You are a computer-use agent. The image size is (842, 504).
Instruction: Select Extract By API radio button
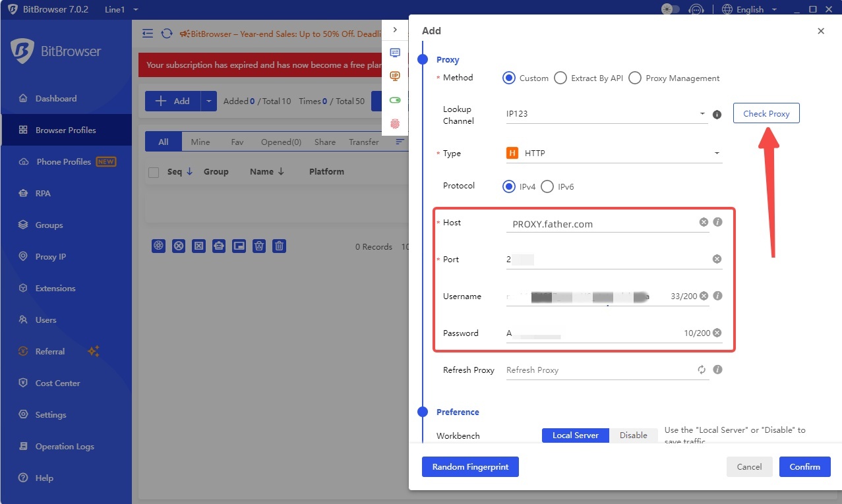coord(560,78)
